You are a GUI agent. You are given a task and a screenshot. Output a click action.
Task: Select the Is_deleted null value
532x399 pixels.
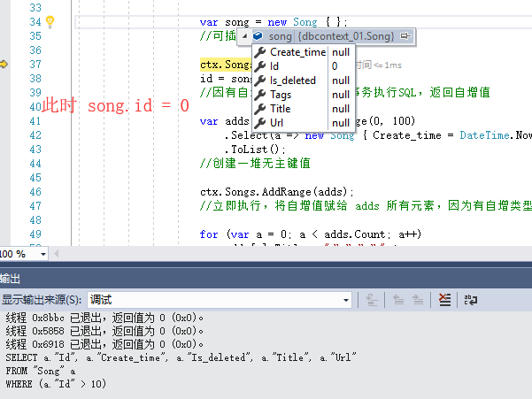point(341,81)
